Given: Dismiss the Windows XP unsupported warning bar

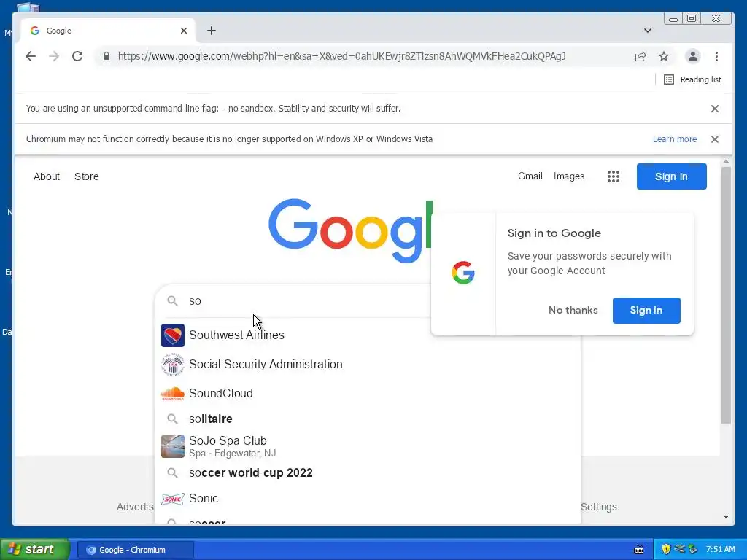Looking at the screenshot, I should pos(715,139).
